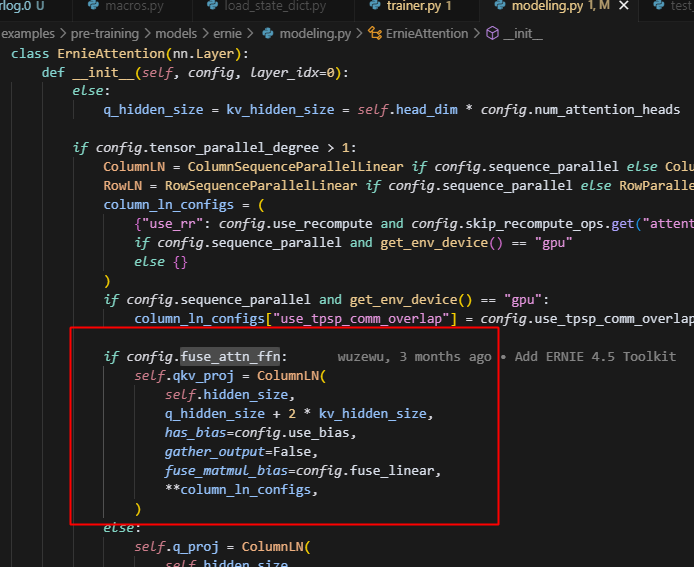Expand the models breadcrumb folder
The height and width of the screenshot is (567, 694).
pyautogui.click(x=176, y=33)
